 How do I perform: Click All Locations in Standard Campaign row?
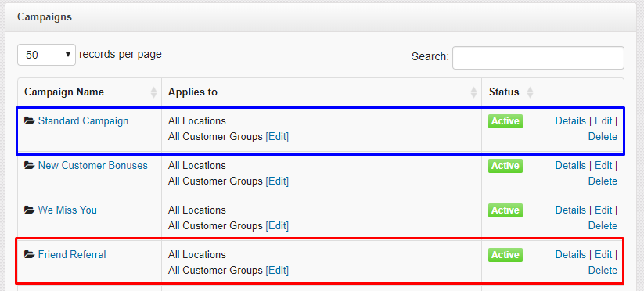(196, 121)
